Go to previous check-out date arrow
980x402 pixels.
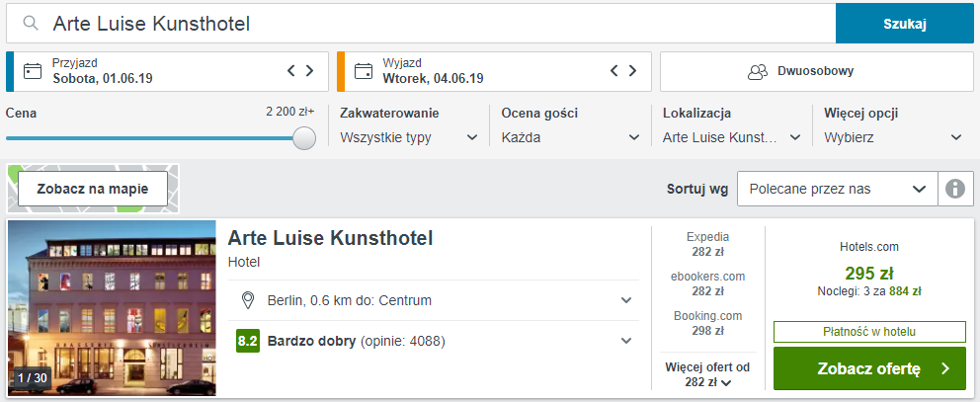tap(614, 71)
